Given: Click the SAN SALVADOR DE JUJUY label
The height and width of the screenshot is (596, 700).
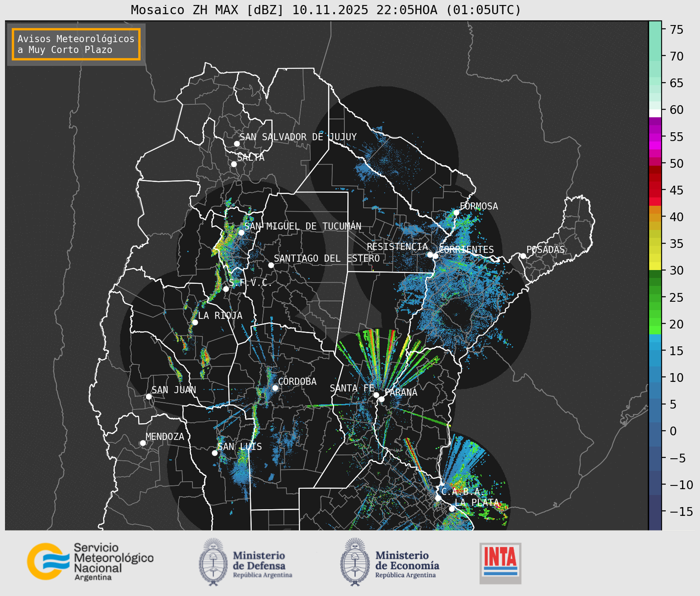Looking at the screenshot, I should click(x=298, y=137).
